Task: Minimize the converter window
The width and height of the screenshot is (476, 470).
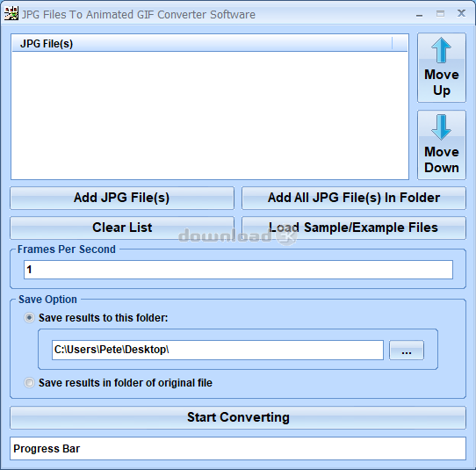Action: pos(419,14)
